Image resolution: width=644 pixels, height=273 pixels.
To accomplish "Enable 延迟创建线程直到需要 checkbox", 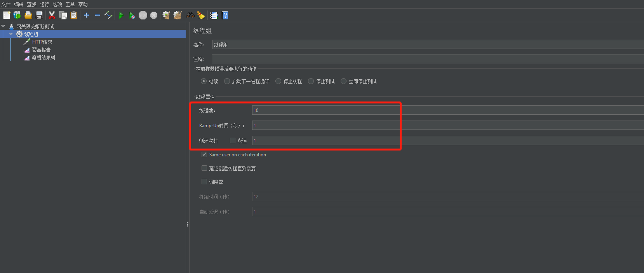I will [x=204, y=168].
